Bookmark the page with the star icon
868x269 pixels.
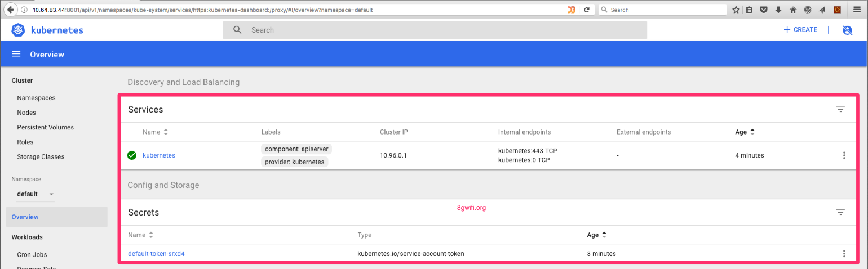[x=736, y=10]
